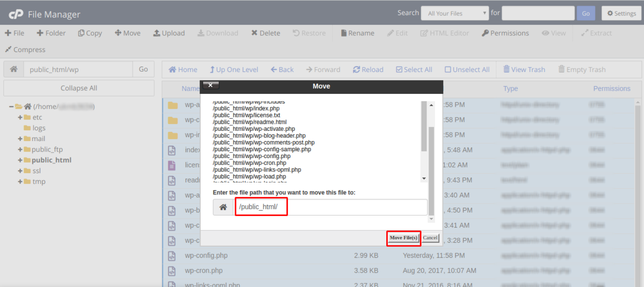Click the wp-cron.php file icon

click(172, 271)
